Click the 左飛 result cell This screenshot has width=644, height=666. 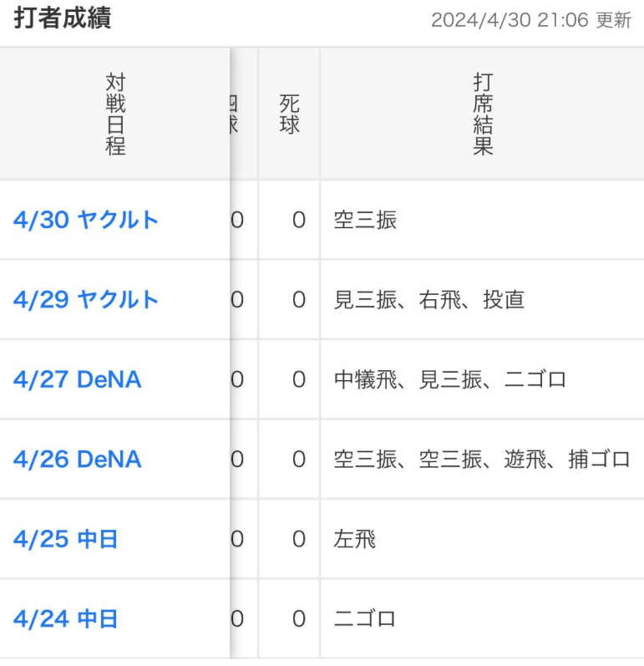[x=354, y=540]
